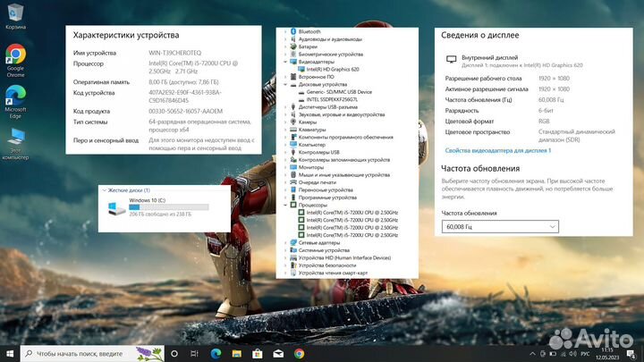Click the product code 00330-50652-16057-AAOEM
644x362 pixels.
tap(186, 111)
